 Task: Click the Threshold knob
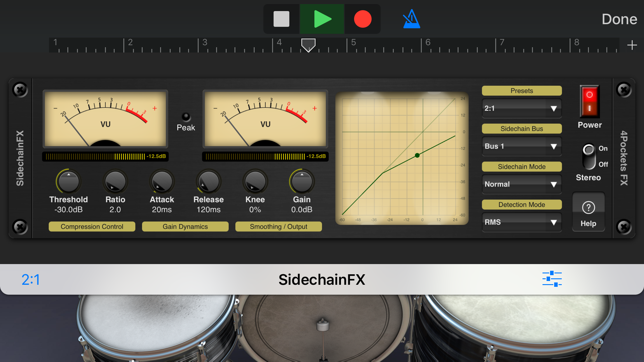tap(69, 182)
